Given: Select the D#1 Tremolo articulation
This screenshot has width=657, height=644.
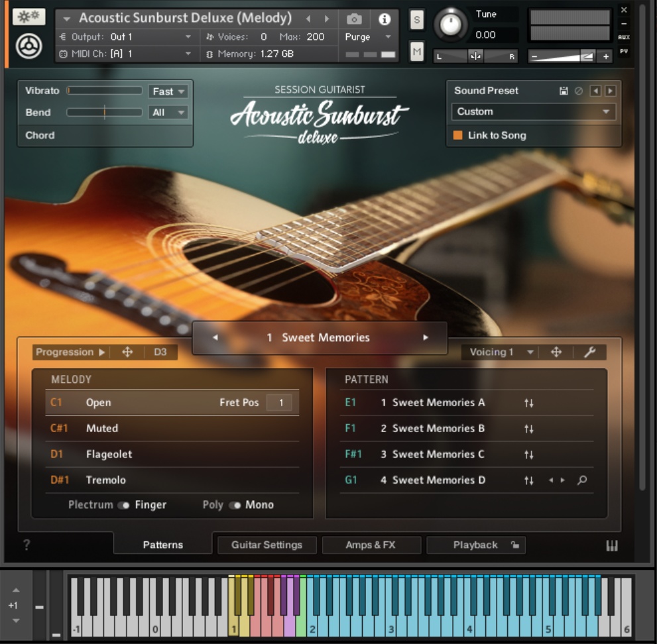Looking at the screenshot, I should click(x=172, y=480).
